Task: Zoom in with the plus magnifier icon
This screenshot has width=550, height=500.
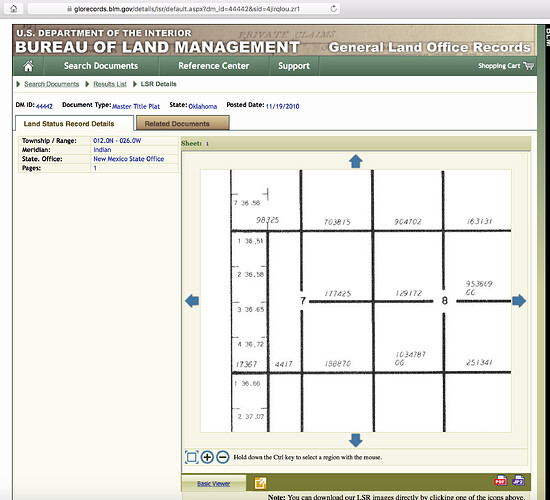Action: [207, 457]
